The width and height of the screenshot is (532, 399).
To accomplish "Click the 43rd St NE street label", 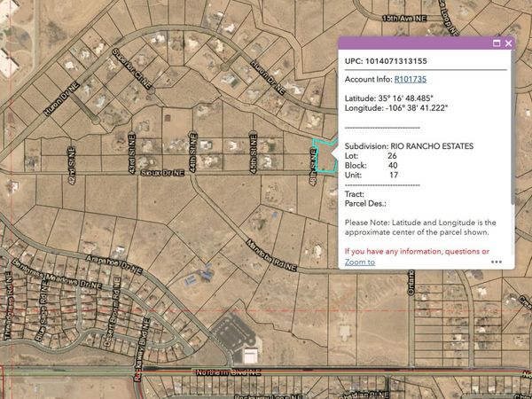I will click(x=132, y=153).
